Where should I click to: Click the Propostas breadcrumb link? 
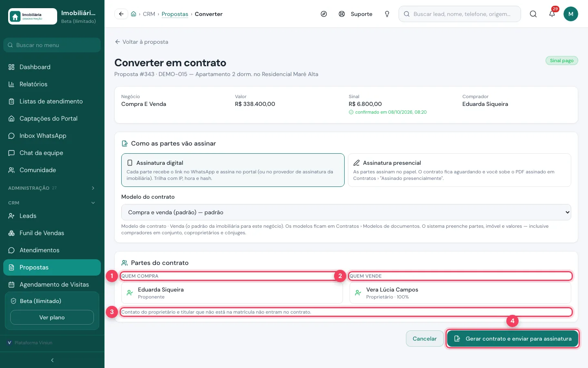175,14
